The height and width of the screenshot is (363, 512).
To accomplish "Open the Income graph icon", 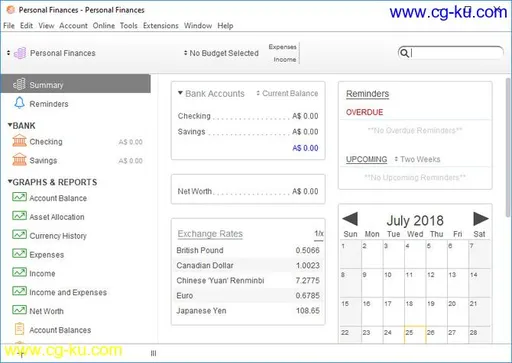I will pyautogui.click(x=19, y=272).
